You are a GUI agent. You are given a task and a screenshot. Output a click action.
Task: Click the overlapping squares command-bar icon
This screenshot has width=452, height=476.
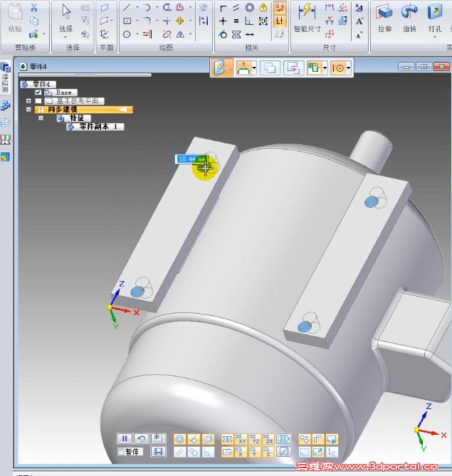click(x=270, y=68)
